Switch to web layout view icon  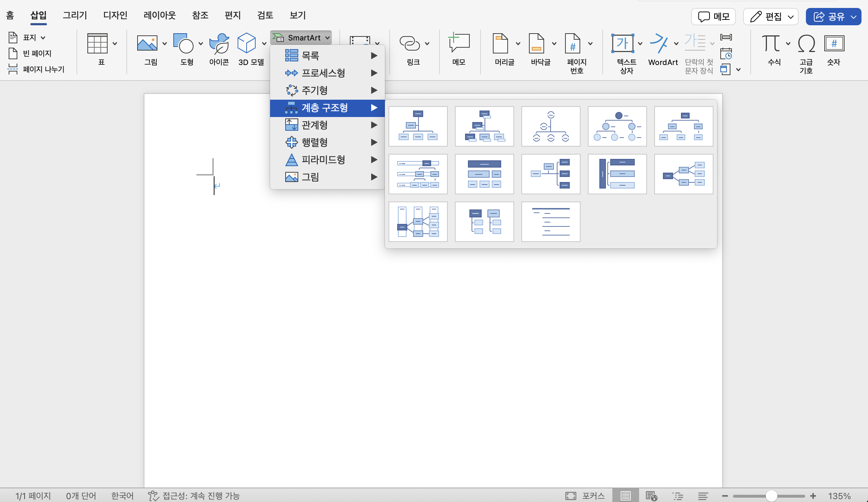(652, 496)
